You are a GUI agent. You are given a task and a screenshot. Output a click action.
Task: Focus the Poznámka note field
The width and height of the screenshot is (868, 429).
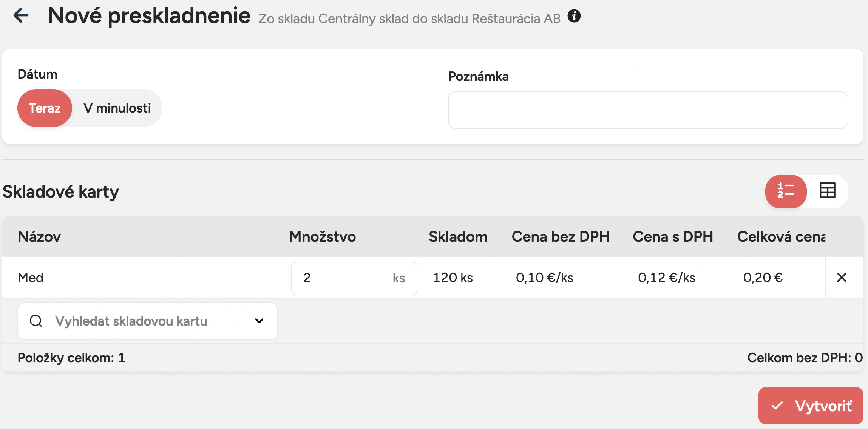pyautogui.click(x=648, y=110)
